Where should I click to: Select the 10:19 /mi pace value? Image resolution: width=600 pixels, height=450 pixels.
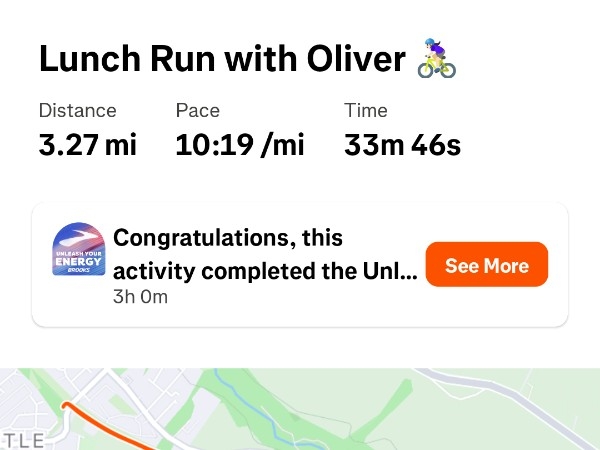click(x=239, y=145)
